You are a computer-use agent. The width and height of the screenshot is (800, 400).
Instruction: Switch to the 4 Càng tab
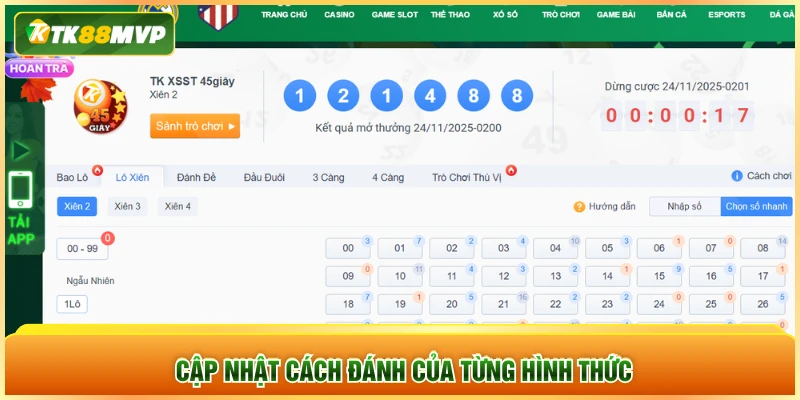(x=388, y=178)
